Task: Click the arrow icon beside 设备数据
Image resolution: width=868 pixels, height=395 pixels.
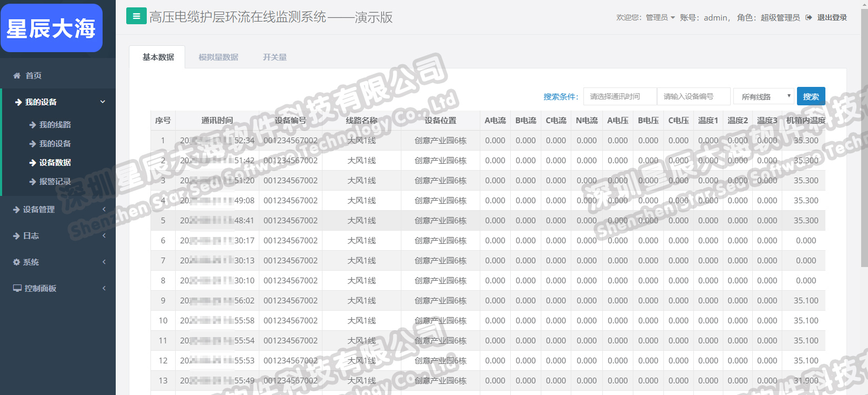Action: pyautogui.click(x=33, y=163)
